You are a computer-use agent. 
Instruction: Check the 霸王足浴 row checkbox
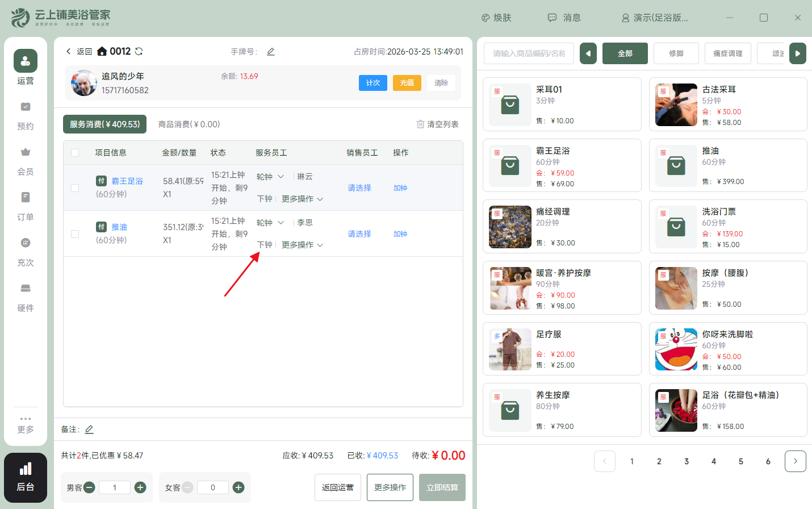[74, 188]
